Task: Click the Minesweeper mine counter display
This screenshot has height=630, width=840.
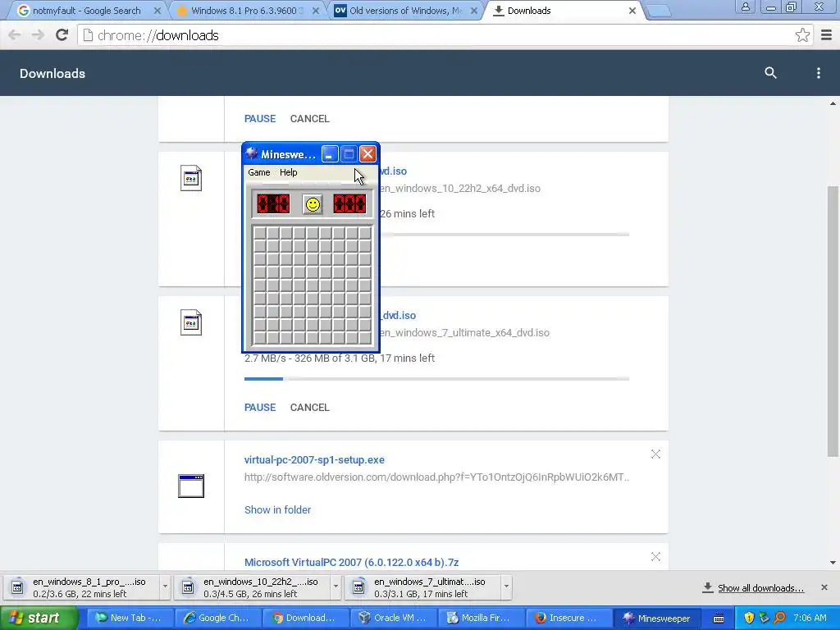Action: pos(273,204)
